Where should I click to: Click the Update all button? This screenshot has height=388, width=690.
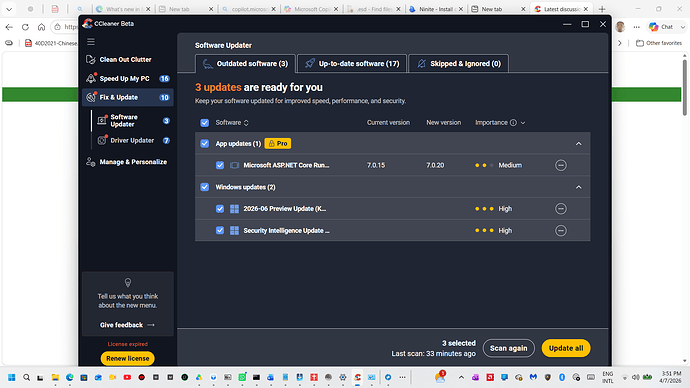(x=566, y=348)
